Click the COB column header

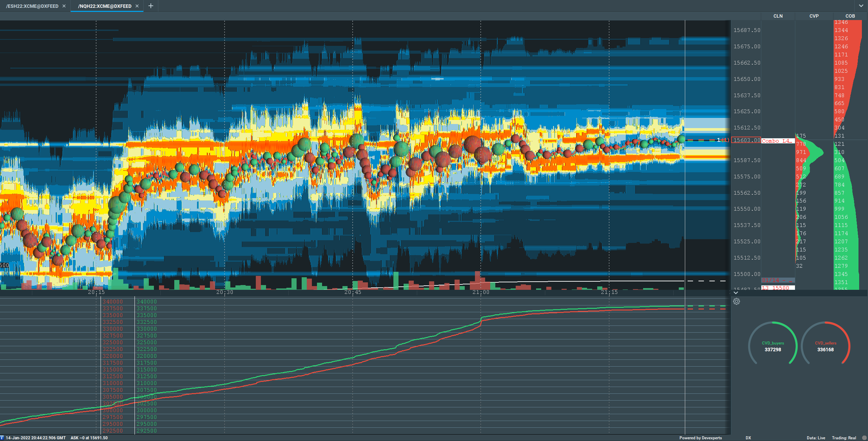(x=850, y=16)
